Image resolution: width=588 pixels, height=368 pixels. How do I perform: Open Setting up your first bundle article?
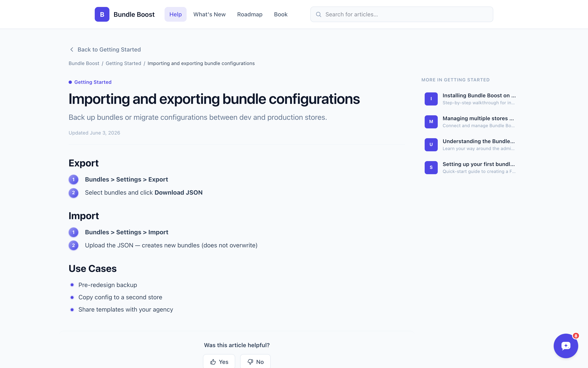point(470,167)
